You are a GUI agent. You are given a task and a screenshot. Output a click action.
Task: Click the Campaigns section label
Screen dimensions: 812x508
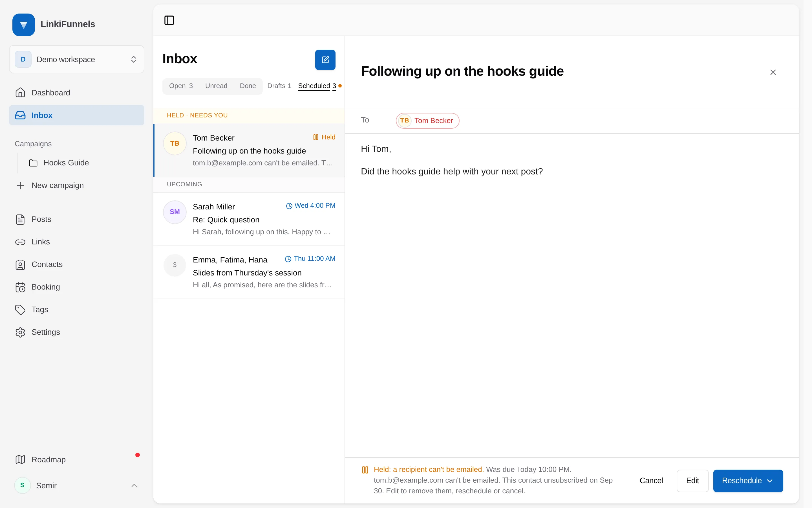[33, 144]
